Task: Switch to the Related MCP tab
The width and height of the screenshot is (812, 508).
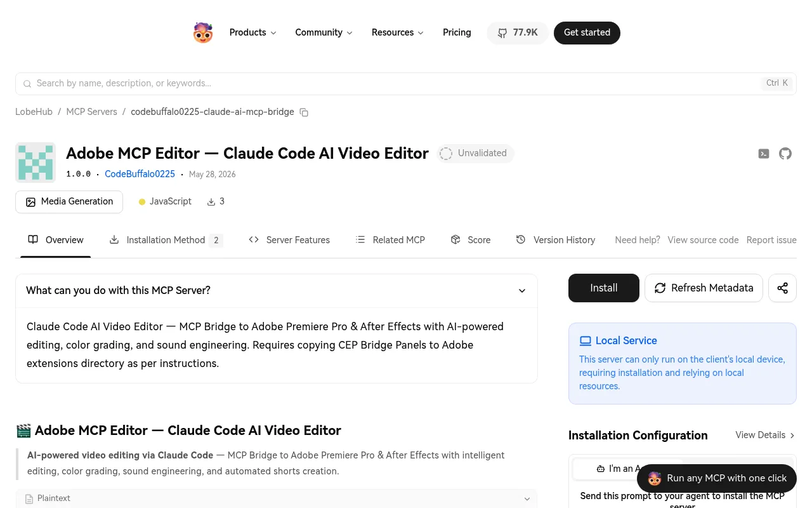Action: tap(390, 240)
